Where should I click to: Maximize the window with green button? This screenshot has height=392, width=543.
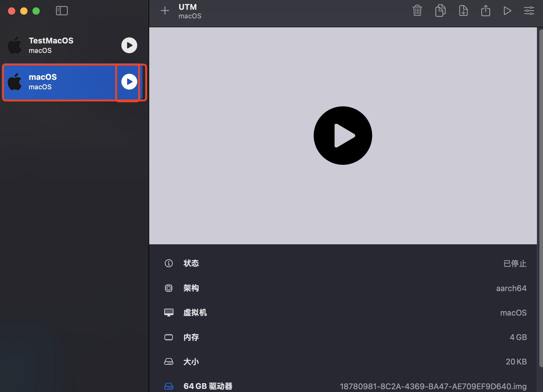(36, 11)
